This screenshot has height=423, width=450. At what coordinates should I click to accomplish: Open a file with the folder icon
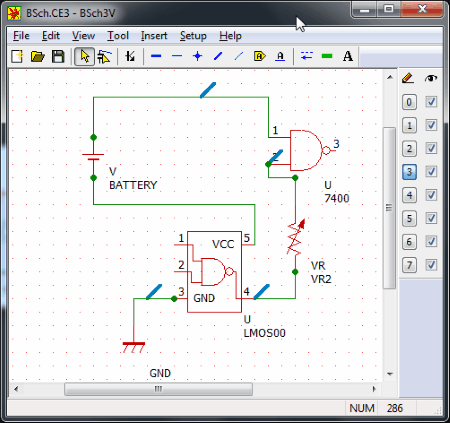[x=38, y=56]
